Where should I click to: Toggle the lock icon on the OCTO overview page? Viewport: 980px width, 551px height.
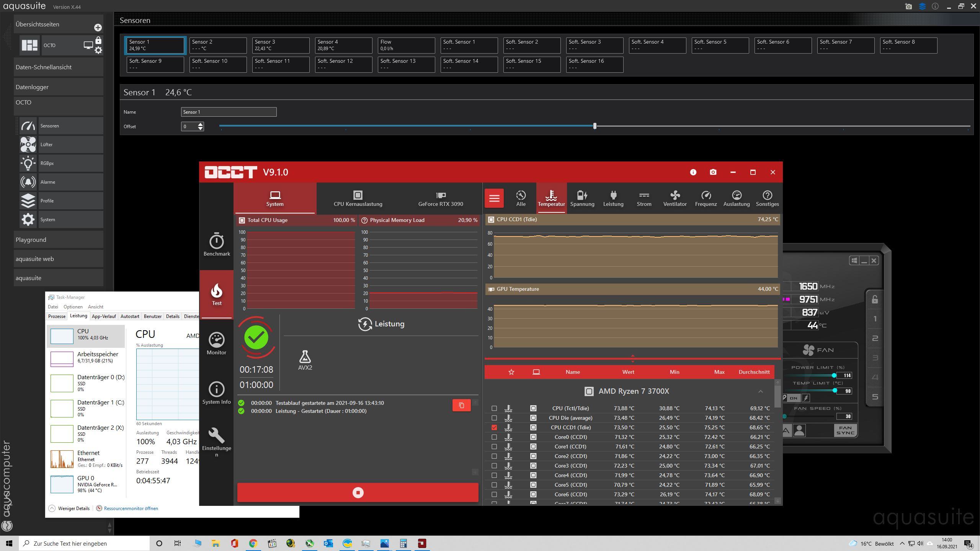click(98, 40)
